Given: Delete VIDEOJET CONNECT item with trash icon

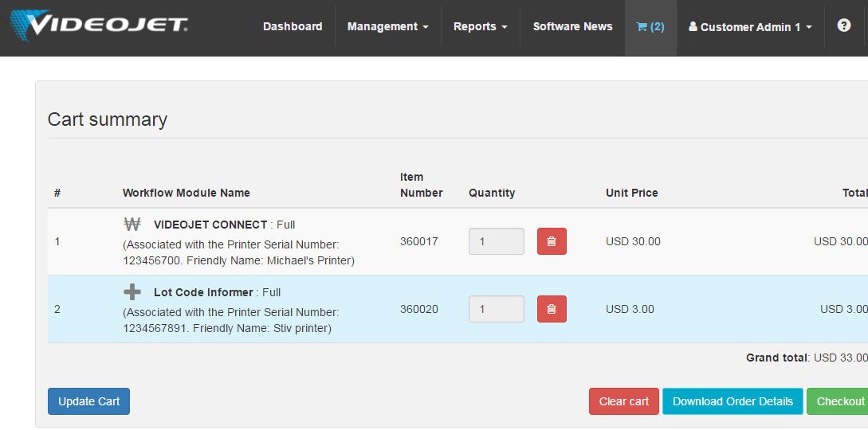Looking at the screenshot, I should [552, 241].
